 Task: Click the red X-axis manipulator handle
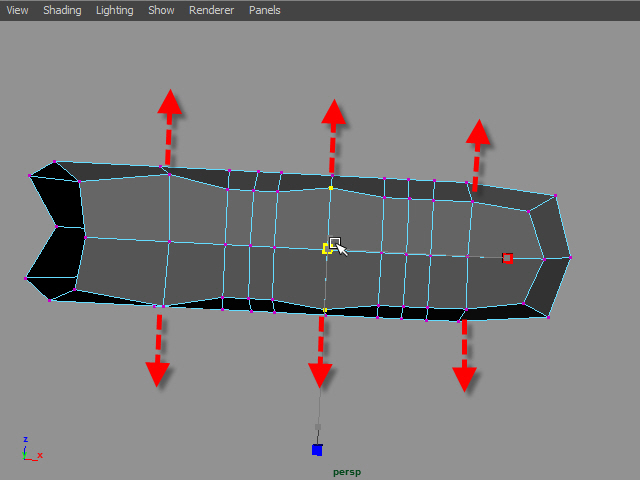tap(507, 258)
